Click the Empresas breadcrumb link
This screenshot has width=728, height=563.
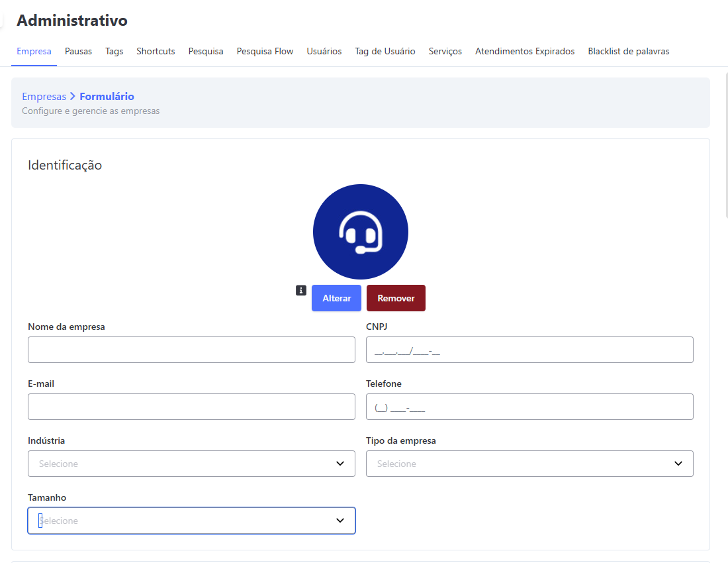44,97
